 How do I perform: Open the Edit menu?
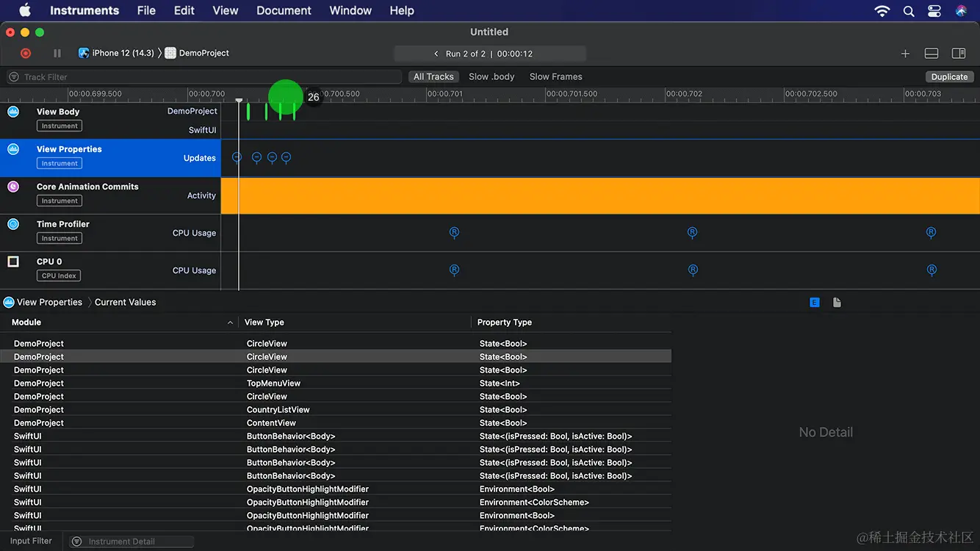coord(184,10)
